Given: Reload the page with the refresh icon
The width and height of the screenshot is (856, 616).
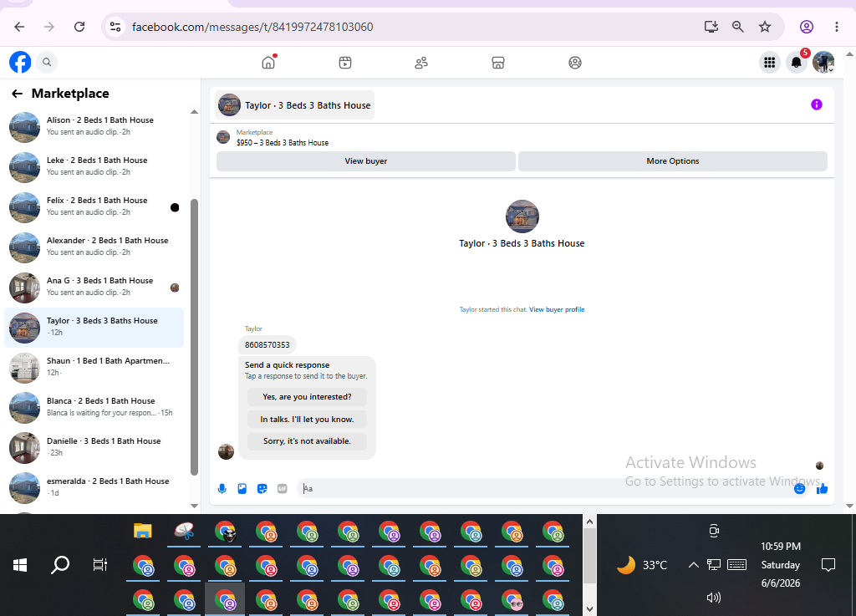Looking at the screenshot, I should click(x=79, y=27).
